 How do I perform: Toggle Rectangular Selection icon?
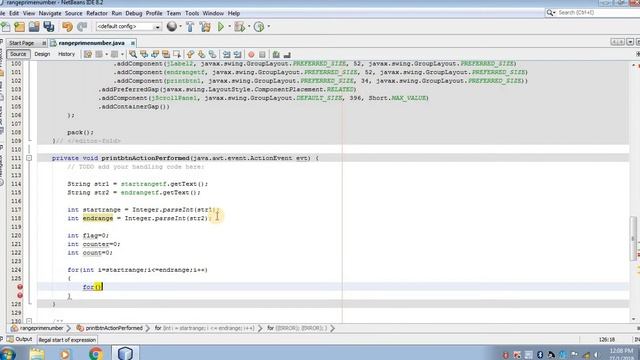click(x=177, y=54)
